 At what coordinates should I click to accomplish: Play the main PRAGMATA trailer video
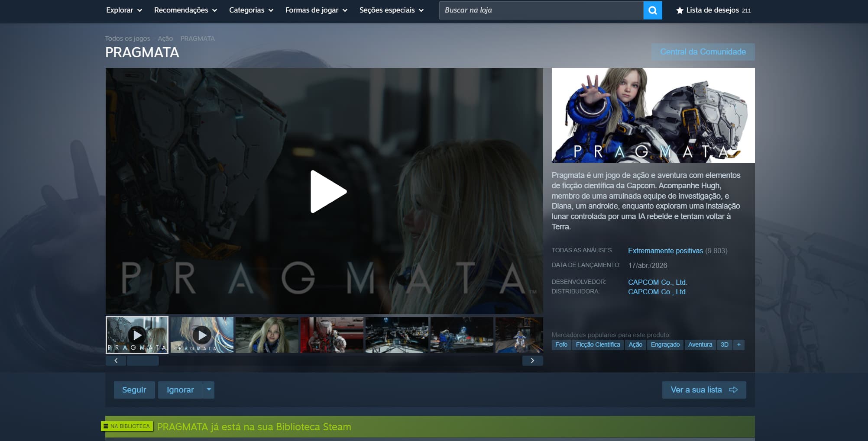click(x=328, y=191)
